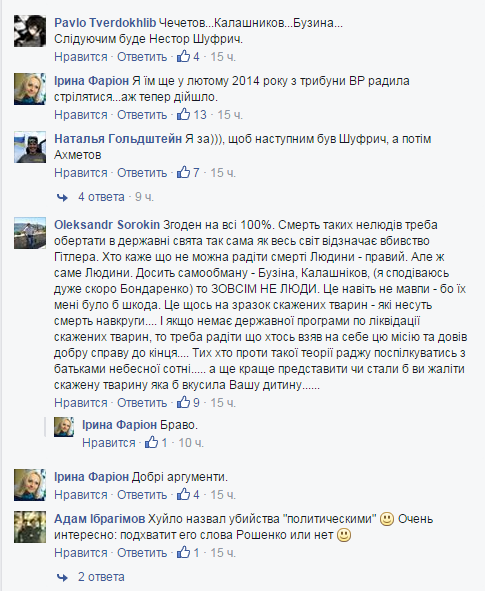Click thumbs-up icon on Наталья Гольдштейн's comment
Screen dimensions: 485x591
[x=184, y=173]
